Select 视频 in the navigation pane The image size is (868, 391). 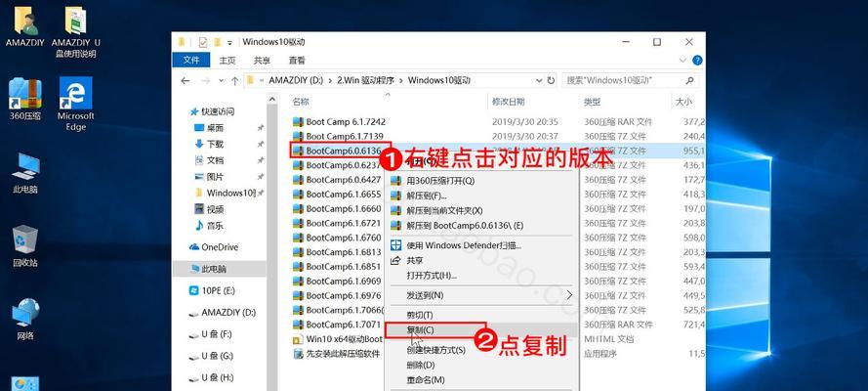pos(215,209)
